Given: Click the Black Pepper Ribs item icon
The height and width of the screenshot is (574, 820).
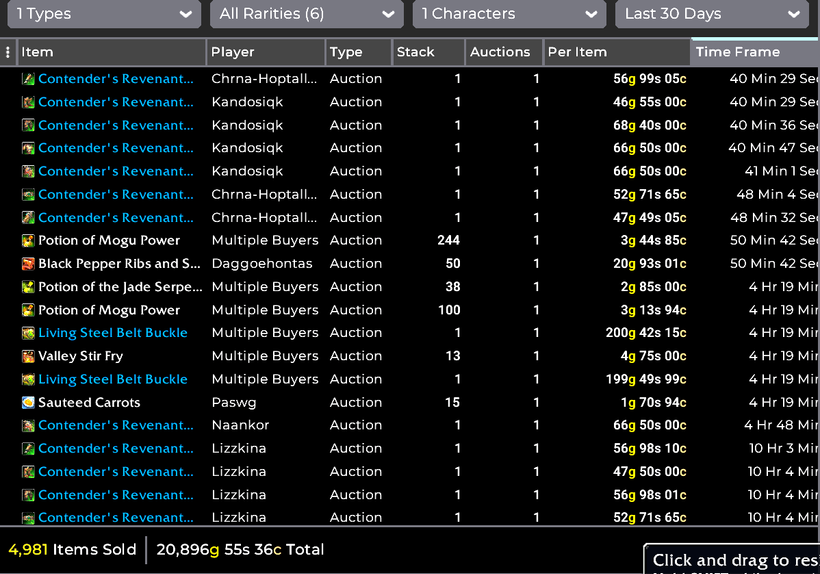Looking at the screenshot, I should tap(28, 264).
